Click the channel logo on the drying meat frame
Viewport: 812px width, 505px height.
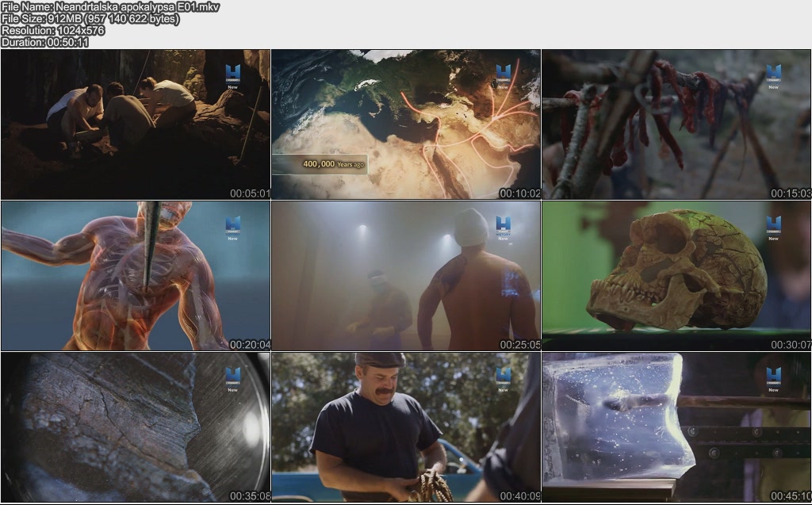[x=773, y=75]
